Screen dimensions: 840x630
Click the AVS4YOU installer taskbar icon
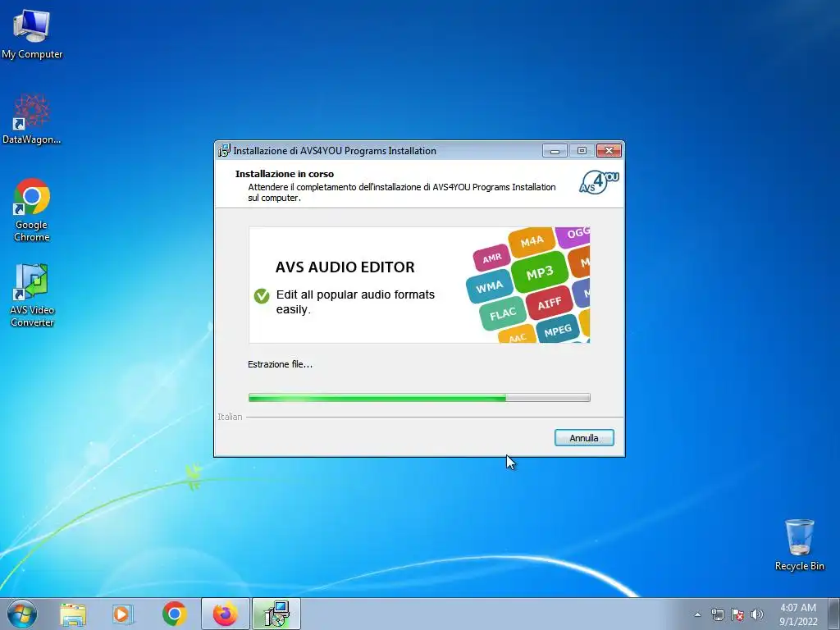[x=276, y=614]
